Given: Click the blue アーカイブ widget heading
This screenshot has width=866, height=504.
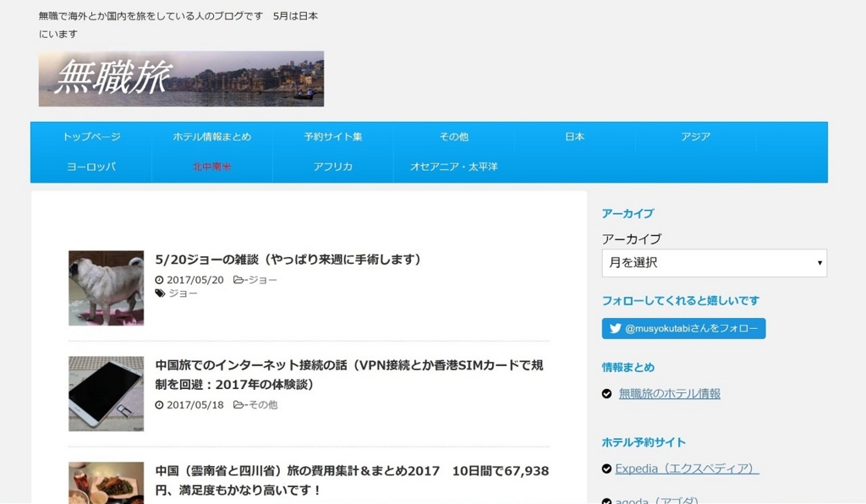Looking at the screenshot, I should click(x=628, y=214).
